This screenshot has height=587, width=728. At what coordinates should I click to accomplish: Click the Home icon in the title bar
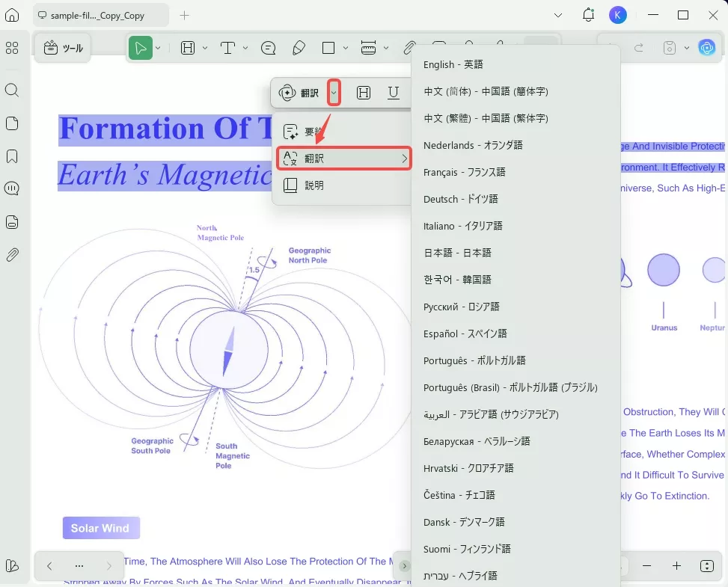click(12, 15)
